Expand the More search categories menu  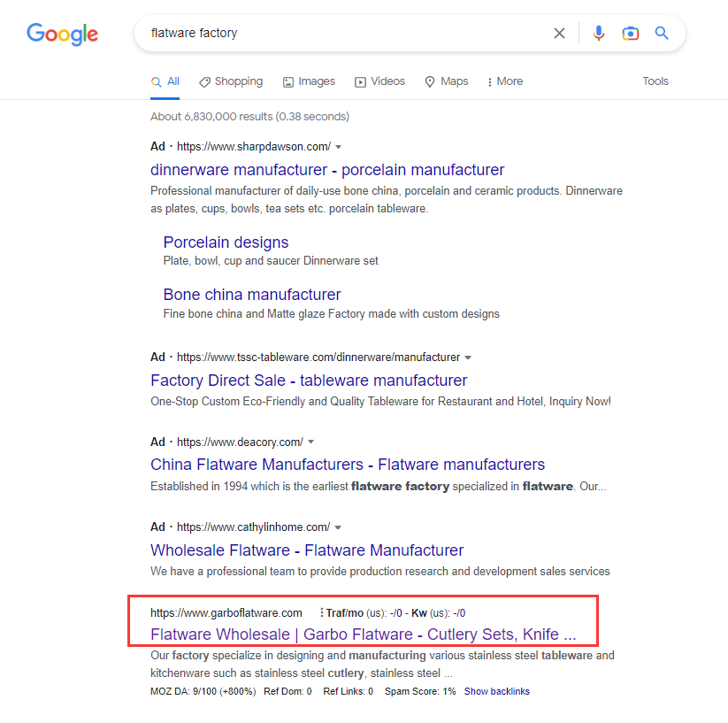pyautogui.click(x=505, y=81)
